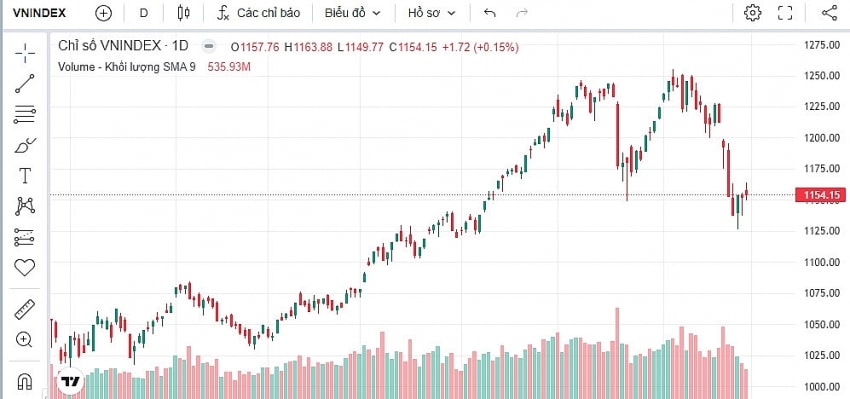The width and height of the screenshot is (850, 399).
Task: Open the candlestick chart style menu
Action: [184, 13]
